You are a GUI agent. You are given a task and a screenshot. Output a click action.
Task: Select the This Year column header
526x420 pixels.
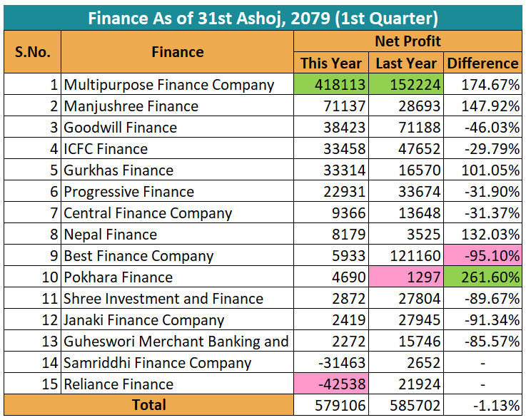331,63
